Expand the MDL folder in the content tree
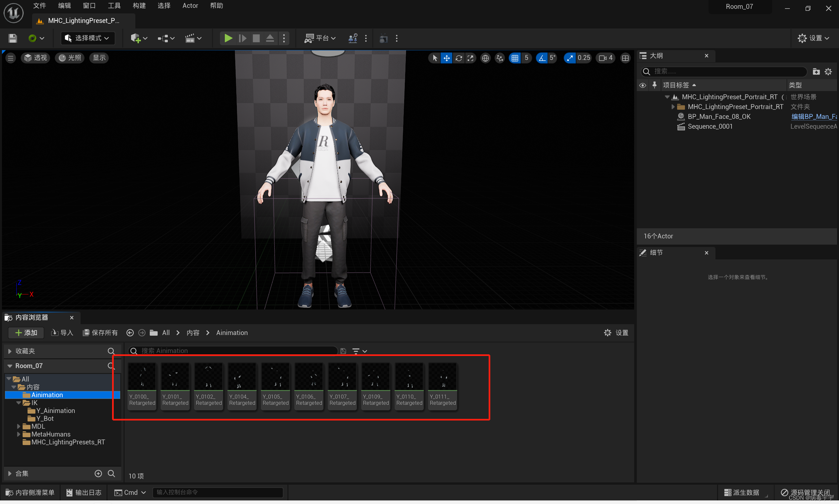 click(19, 426)
